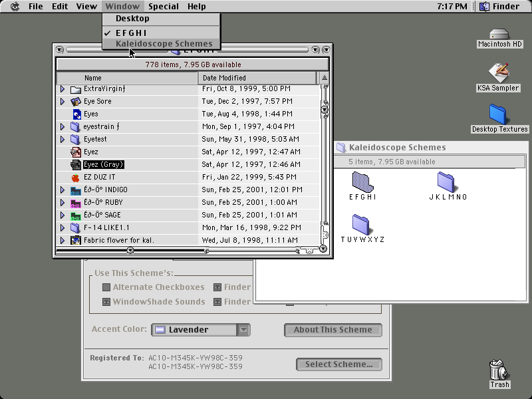
Task: Open the View menu
Action: pos(86,6)
